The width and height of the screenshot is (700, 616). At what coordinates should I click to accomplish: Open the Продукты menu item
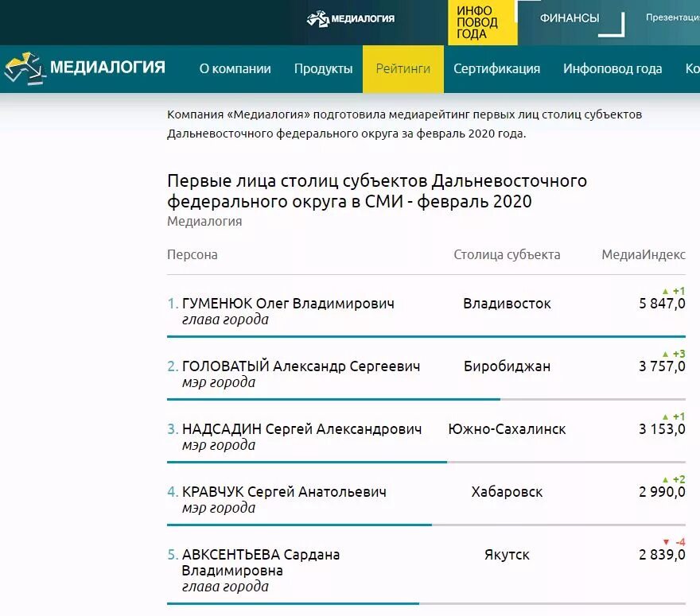(323, 68)
